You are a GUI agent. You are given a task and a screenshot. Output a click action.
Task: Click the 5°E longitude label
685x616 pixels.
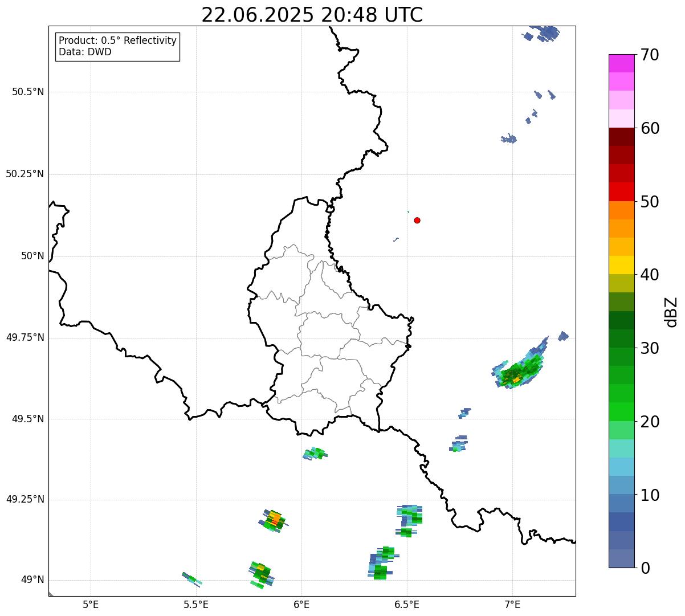91,604
